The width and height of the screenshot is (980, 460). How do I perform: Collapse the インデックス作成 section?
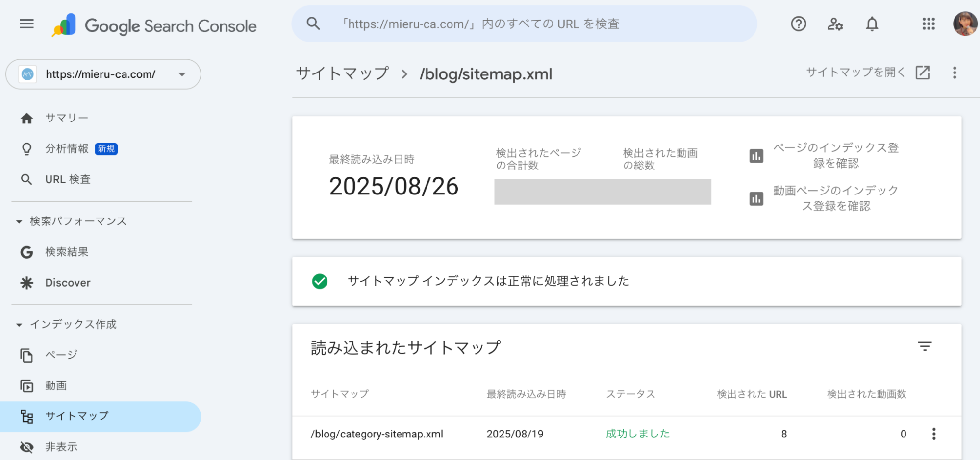19,324
